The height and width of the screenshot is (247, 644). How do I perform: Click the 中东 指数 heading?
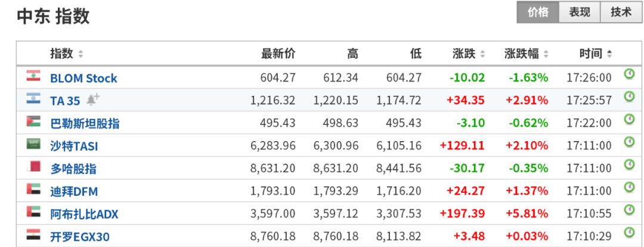[x=53, y=17]
